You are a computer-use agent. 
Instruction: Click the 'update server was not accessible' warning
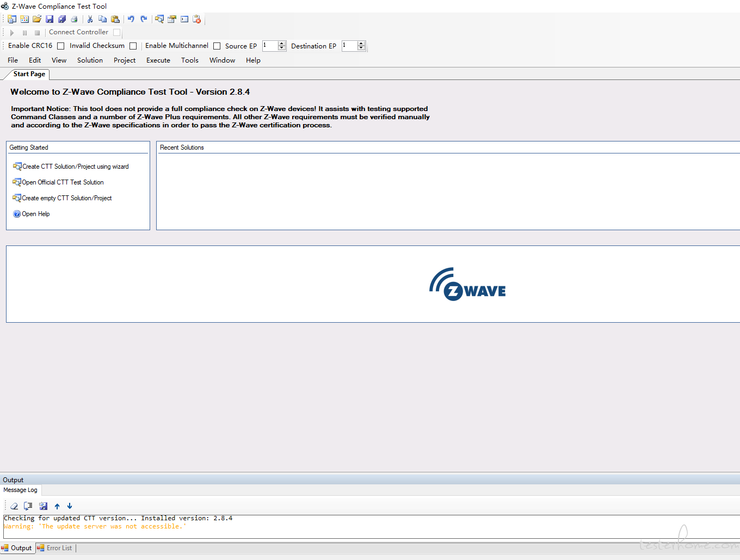click(95, 527)
